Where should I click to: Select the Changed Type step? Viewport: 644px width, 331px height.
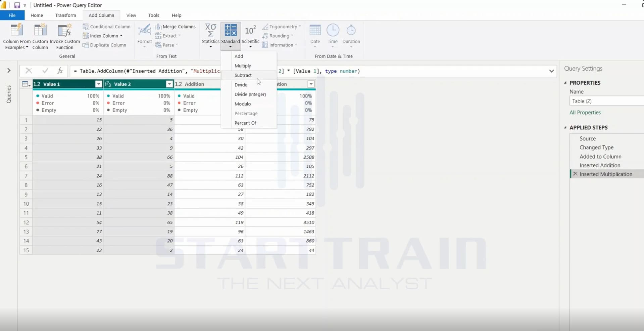pos(596,147)
